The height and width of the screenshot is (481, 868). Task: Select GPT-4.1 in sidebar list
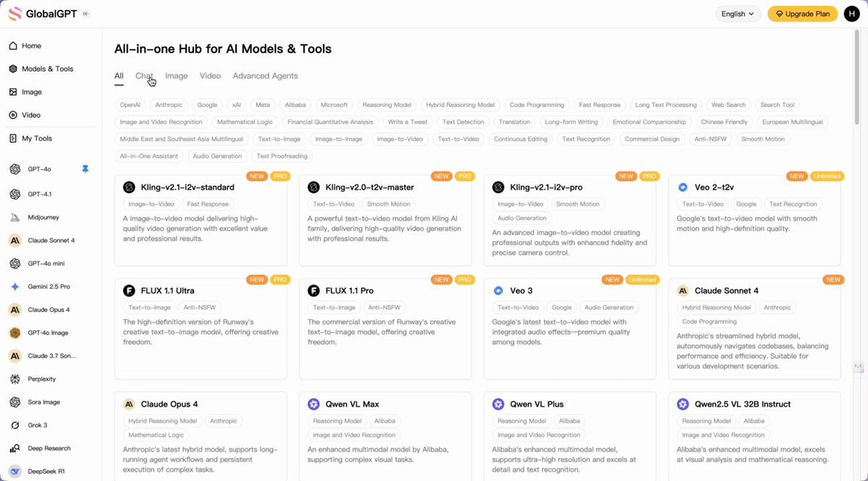point(39,194)
